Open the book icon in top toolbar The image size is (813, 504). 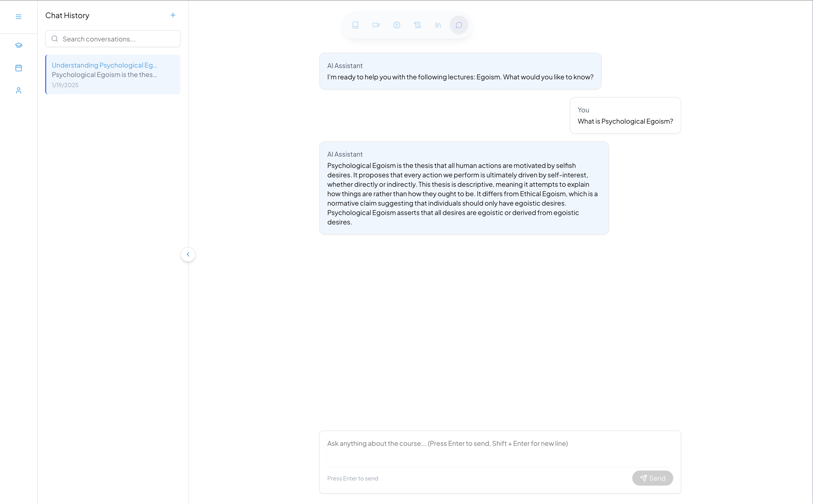(355, 25)
